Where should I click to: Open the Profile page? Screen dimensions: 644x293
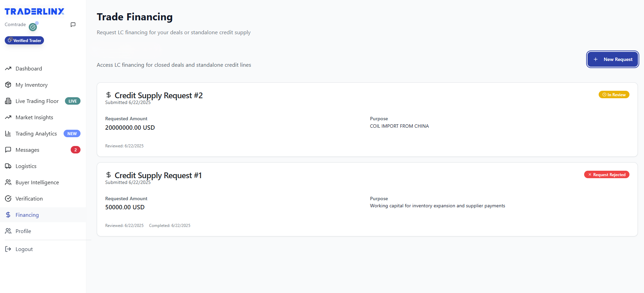23,231
